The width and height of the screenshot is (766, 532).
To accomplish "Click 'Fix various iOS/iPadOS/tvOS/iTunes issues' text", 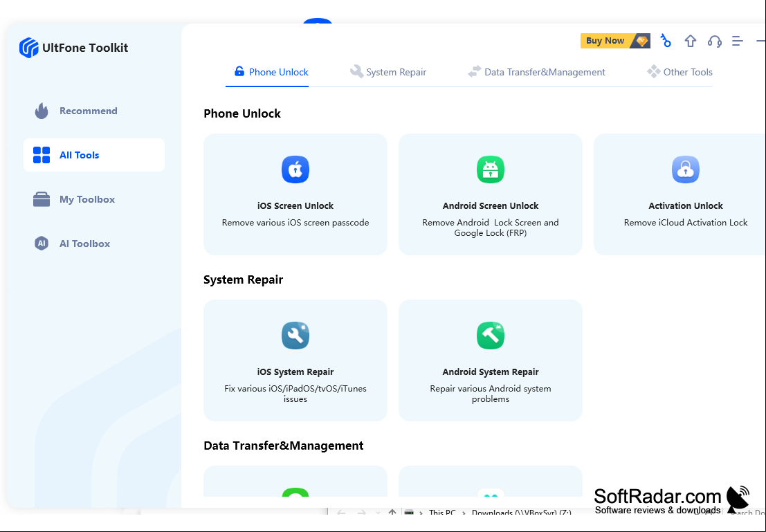I will pos(295,394).
